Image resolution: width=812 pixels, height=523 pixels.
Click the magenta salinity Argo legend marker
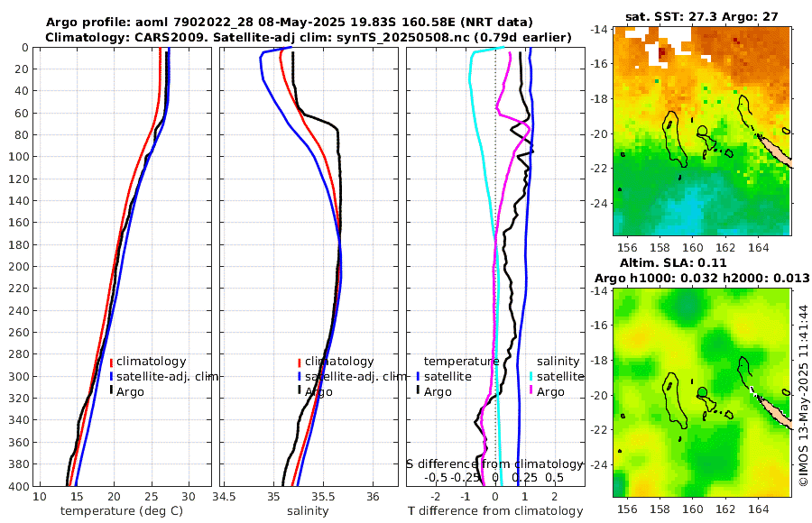(531, 390)
